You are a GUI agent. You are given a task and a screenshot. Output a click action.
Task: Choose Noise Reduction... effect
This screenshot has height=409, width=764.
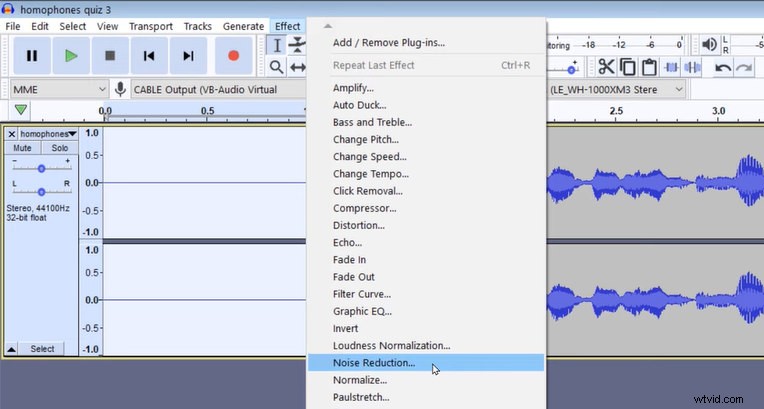pyautogui.click(x=426, y=363)
